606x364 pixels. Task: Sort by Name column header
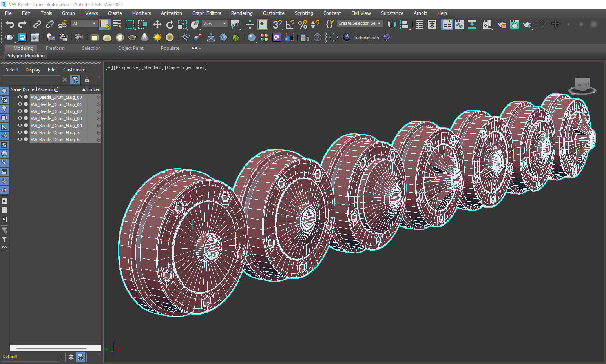(x=48, y=89)
